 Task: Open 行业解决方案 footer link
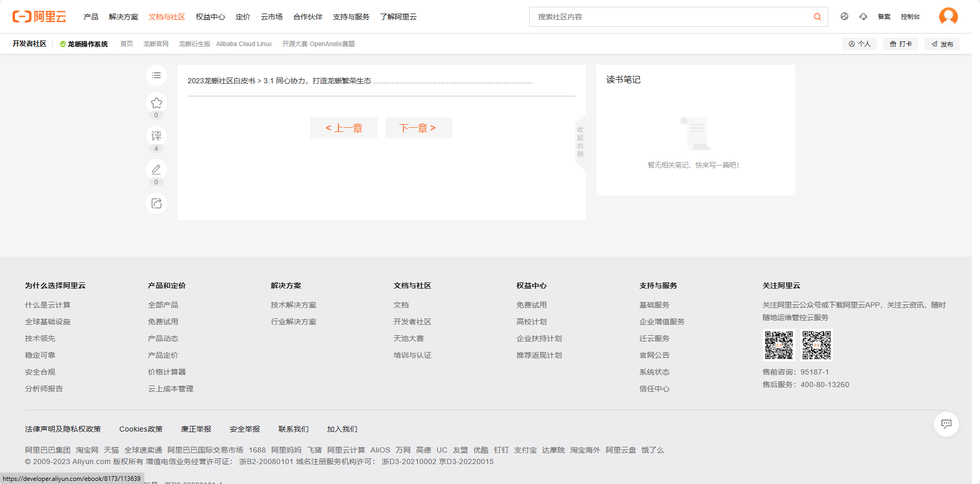294,322
